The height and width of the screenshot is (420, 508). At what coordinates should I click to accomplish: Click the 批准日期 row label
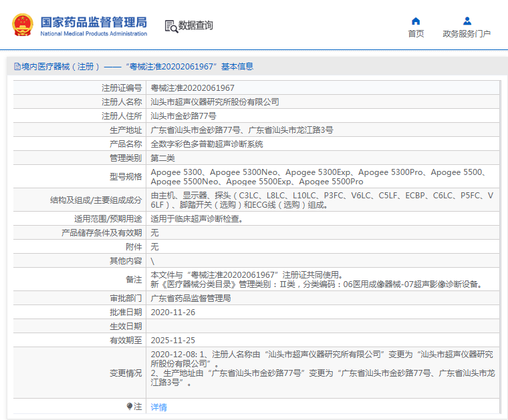126,312
